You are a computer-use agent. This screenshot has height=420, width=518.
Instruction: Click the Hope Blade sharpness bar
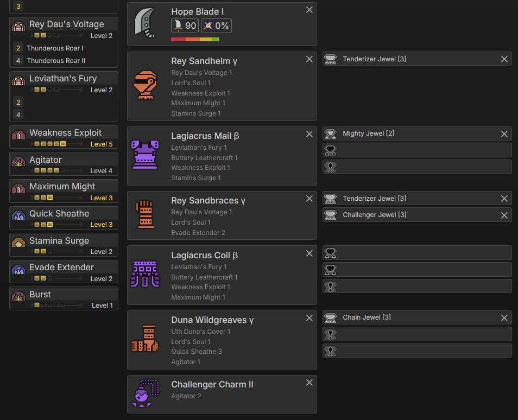195,39
